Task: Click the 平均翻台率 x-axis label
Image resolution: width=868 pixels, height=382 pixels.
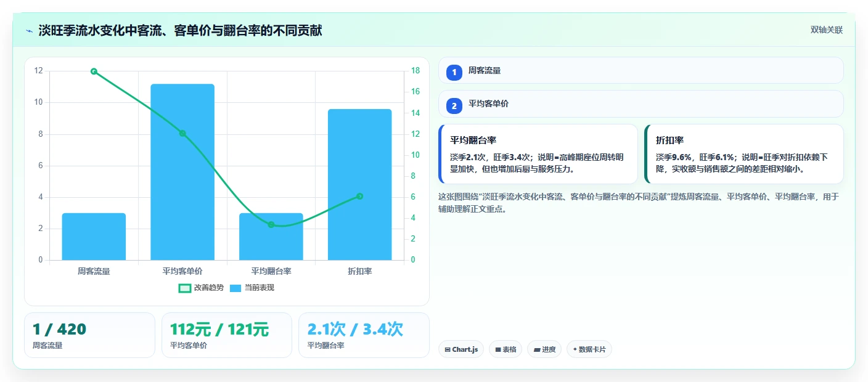Action: [x=271, y=271]
